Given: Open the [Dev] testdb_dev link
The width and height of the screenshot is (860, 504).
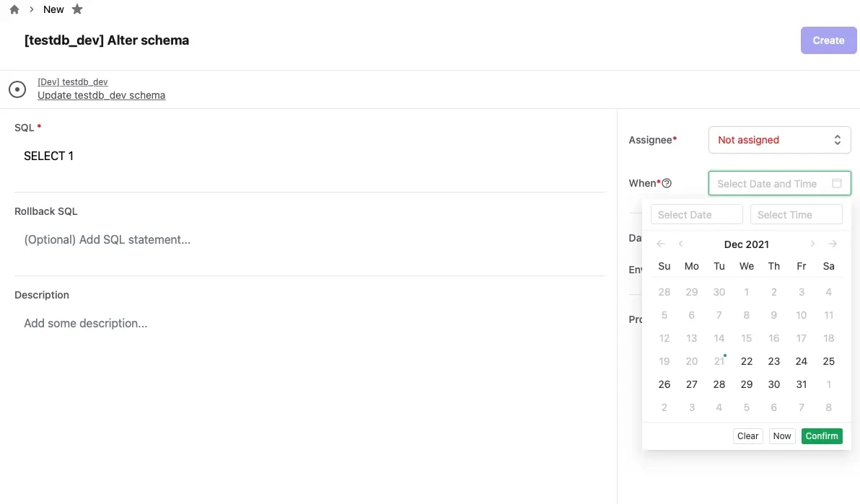Looking at the screenshot, I should 72,81.
